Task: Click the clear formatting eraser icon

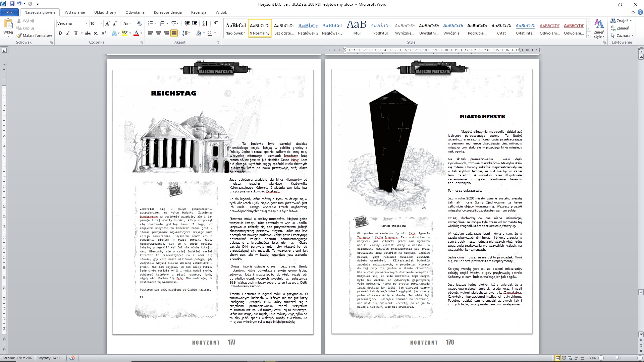Action: [x=140, y=23]
